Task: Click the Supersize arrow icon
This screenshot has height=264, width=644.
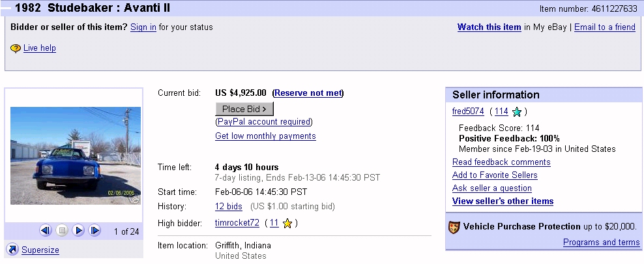Action: (12, 250)
